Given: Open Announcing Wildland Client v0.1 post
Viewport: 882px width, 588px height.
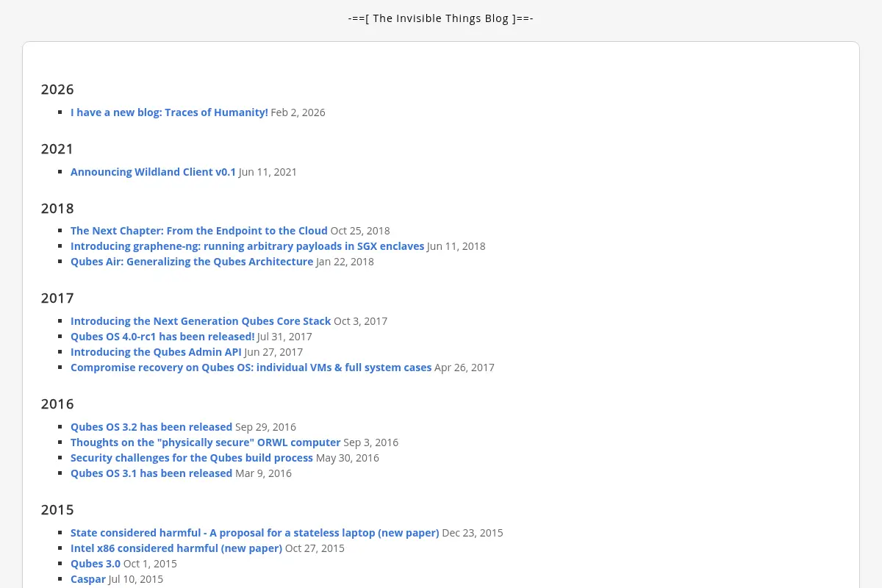Looking at the screenshot, I should coord(153,172).
